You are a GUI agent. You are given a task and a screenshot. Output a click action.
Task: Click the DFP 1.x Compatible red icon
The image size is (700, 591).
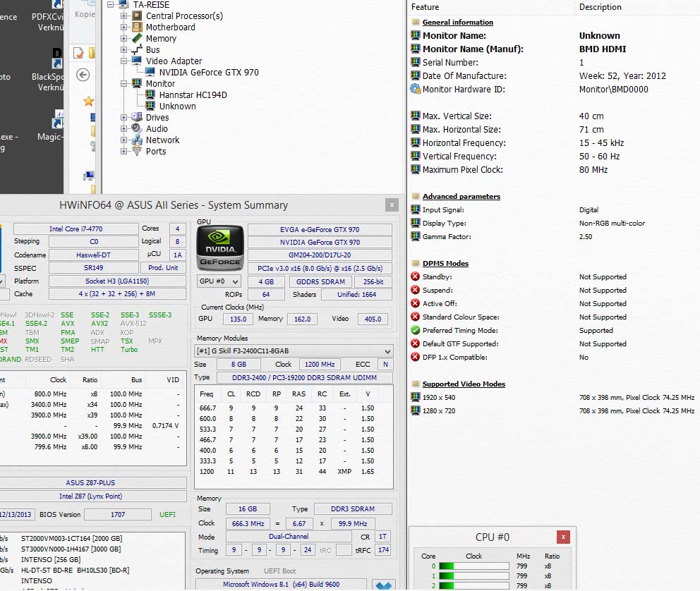coord(415,357)
